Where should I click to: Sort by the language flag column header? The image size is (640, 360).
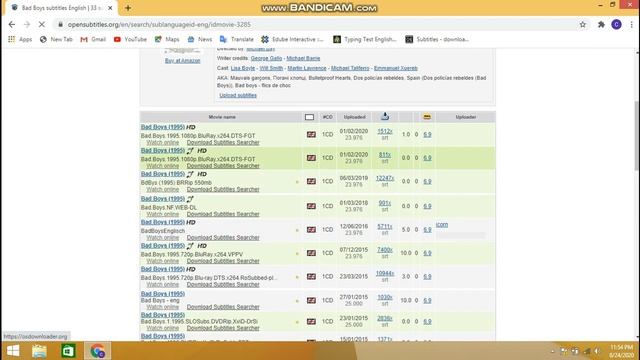309,117
